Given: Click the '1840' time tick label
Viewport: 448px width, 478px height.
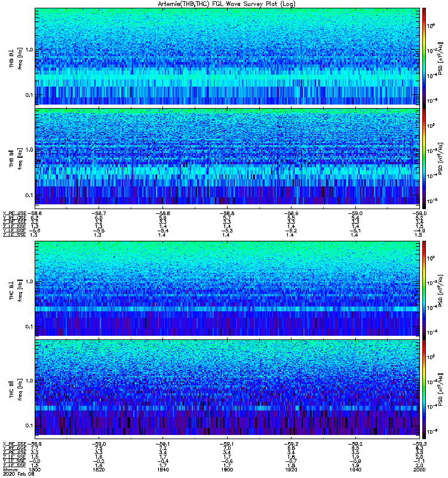Looking at the screenshot, I should tap(162, 470).
